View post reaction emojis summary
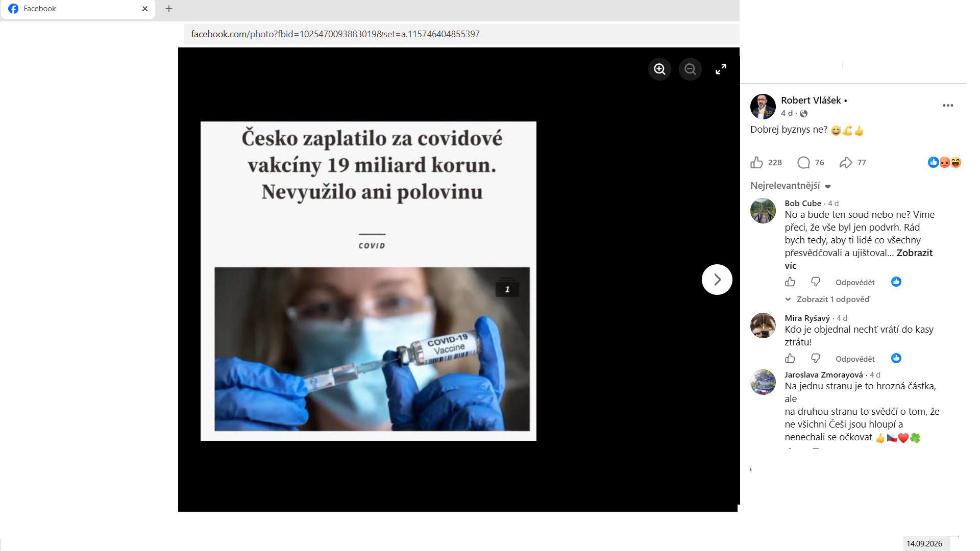This screenshot has height=551, width=980. click(944, 162)
